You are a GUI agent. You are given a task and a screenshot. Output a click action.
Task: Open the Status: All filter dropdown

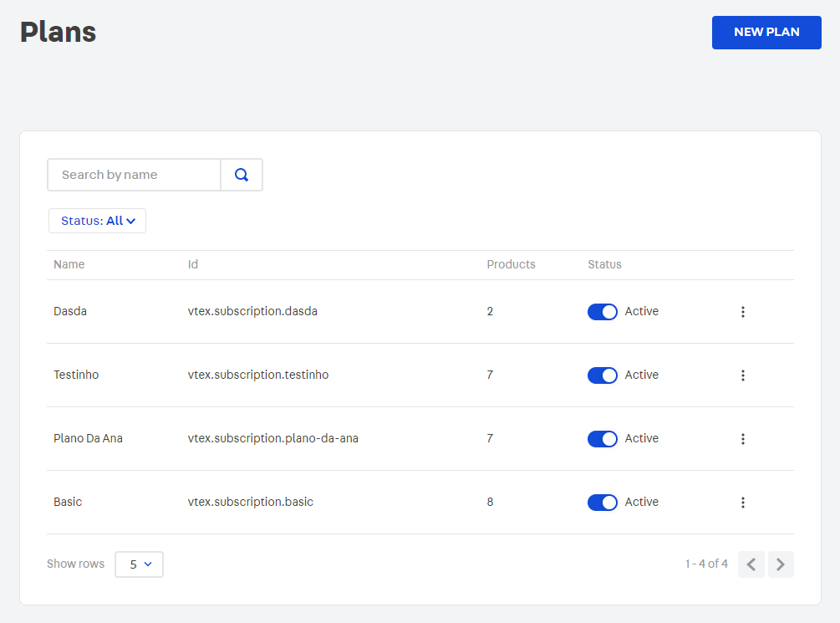(x=97, y=220)
